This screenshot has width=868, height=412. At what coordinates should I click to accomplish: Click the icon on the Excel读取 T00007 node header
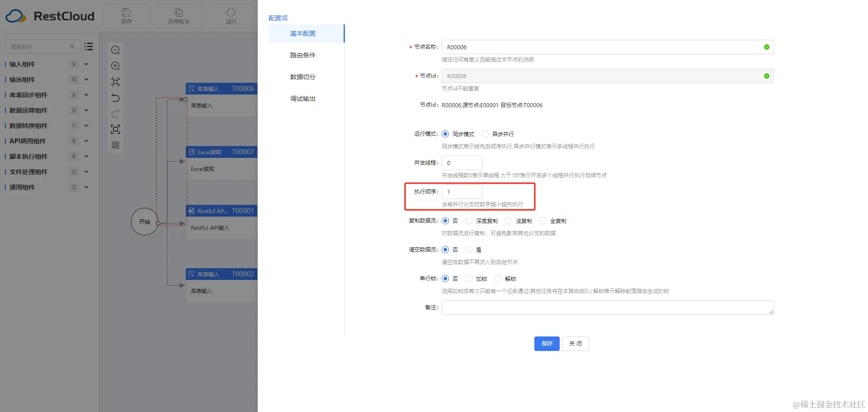pyautogui.click(x=192, y=152)
